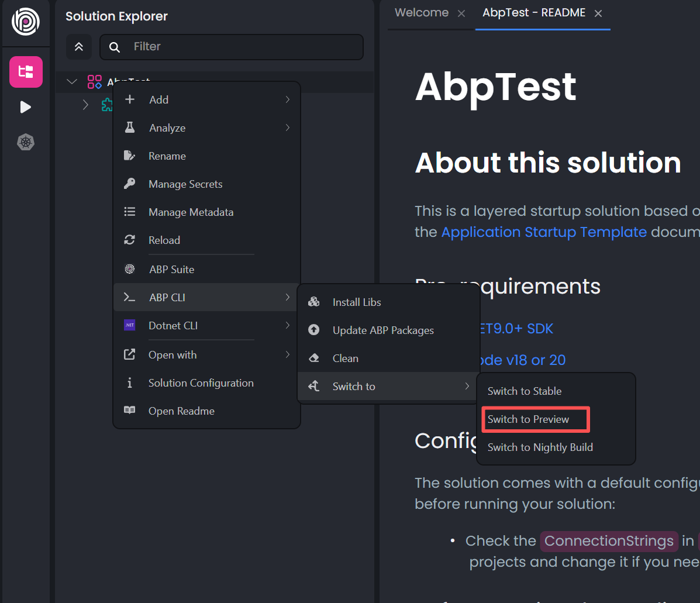
Task: Click the Manage Secrets key icon
Action: click(130, 184)
